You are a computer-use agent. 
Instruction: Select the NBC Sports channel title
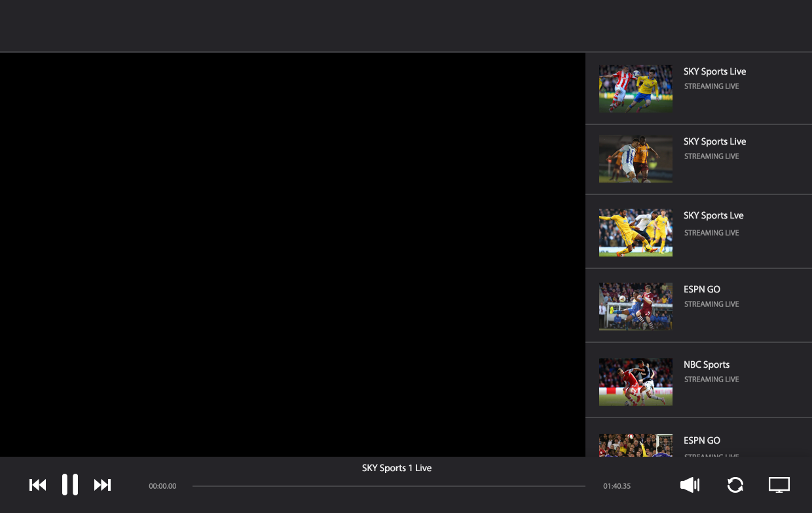[x=707, y=364]
